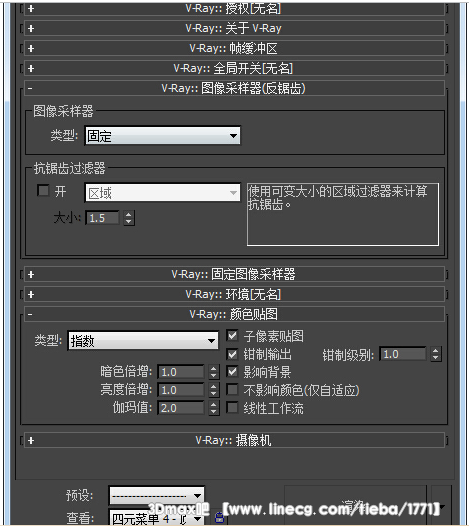Screen dimensions: 469x526
Task: Enable the antialiasing filter 开 checkbox
Action: (43, 191)
